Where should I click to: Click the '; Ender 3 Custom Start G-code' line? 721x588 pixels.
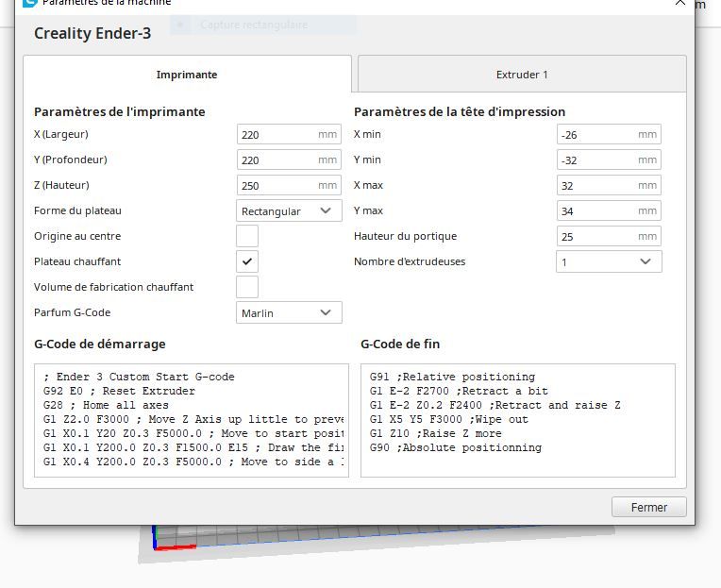pyautogui.click(x=139, y=377)
